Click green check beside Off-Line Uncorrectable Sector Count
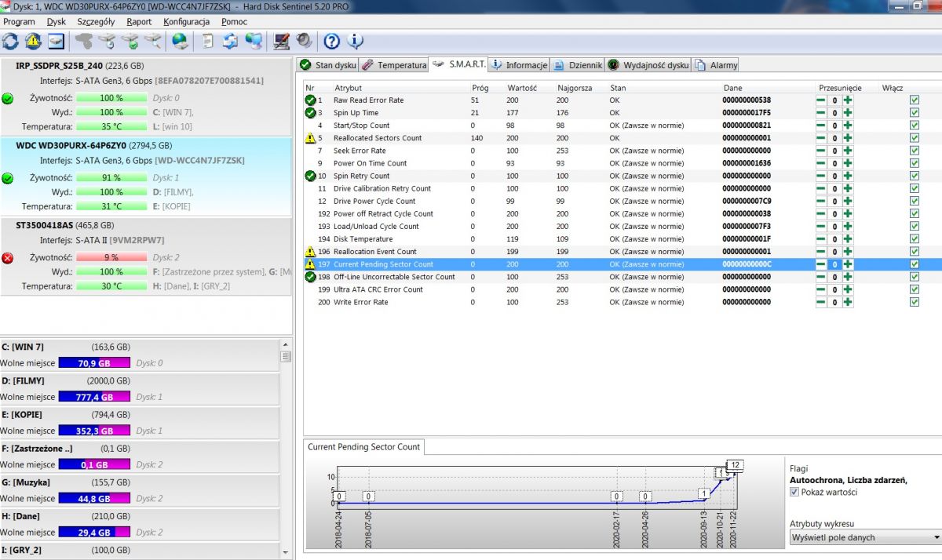 310,277
